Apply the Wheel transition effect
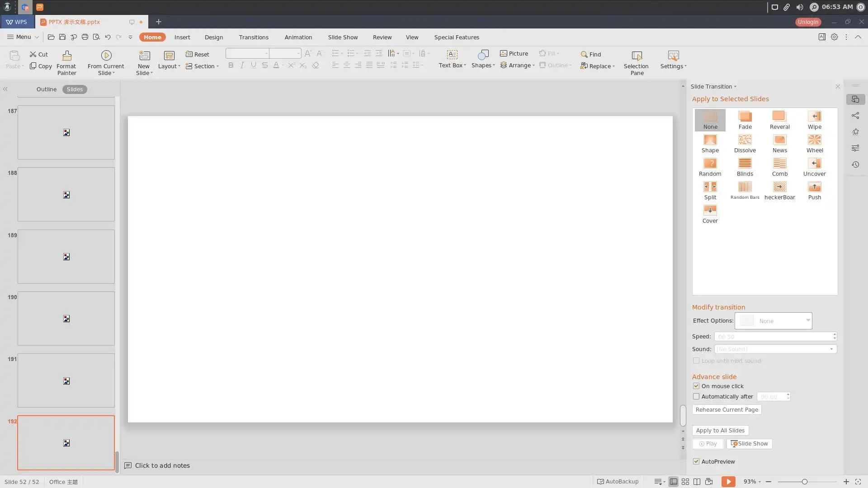 pos(814,143)
